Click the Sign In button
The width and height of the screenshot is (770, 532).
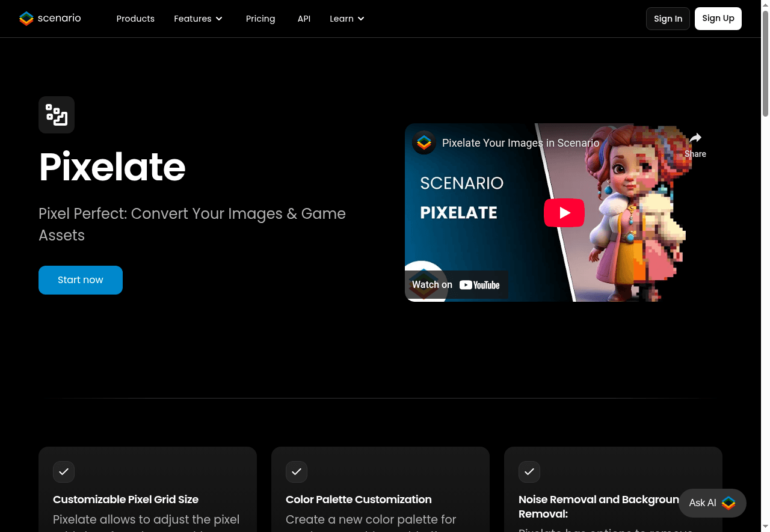coord(668,19)
